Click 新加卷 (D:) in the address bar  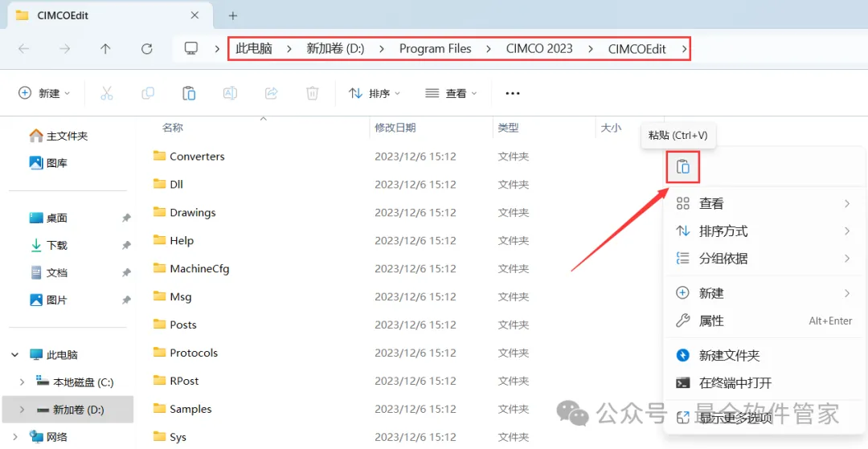tap(335, 49)
